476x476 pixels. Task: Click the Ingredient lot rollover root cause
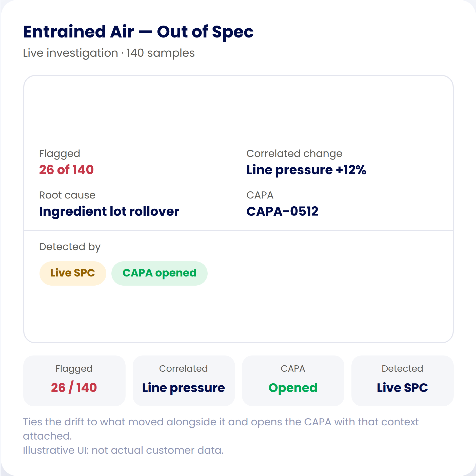click(x=109, y=211)
